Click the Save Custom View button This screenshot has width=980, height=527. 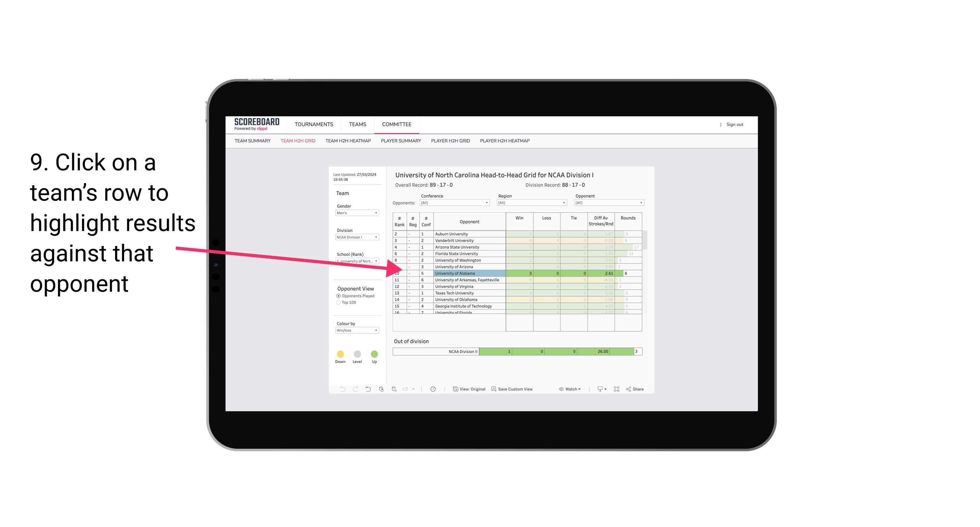(515, 389)
